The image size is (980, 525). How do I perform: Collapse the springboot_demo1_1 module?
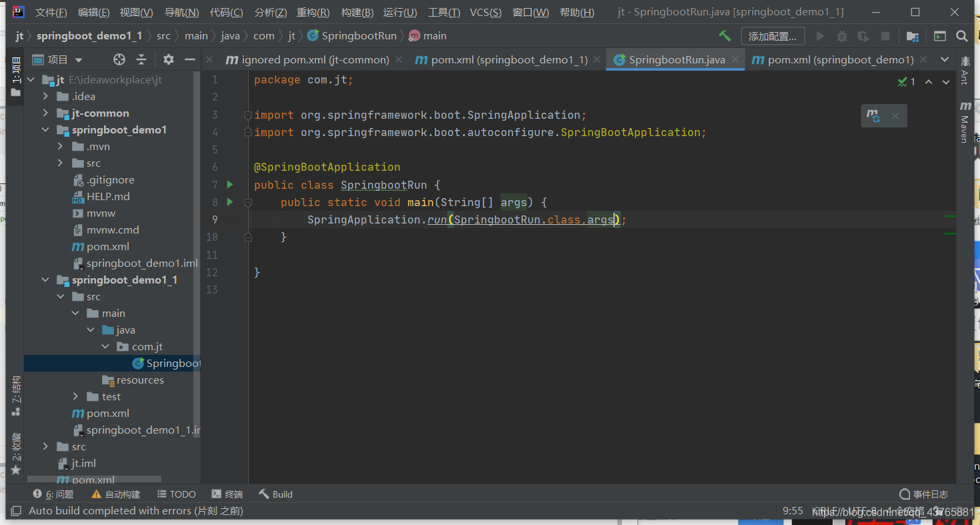point(45,280)
